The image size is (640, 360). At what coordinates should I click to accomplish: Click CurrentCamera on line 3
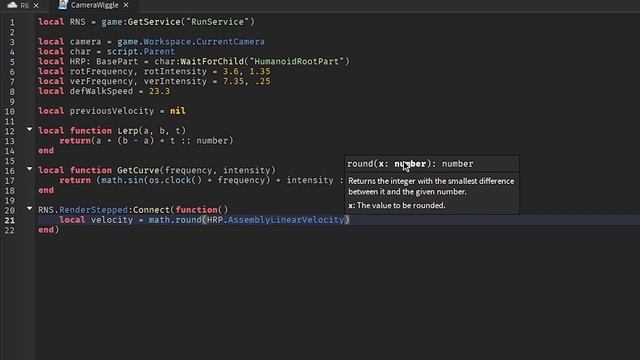230,42
